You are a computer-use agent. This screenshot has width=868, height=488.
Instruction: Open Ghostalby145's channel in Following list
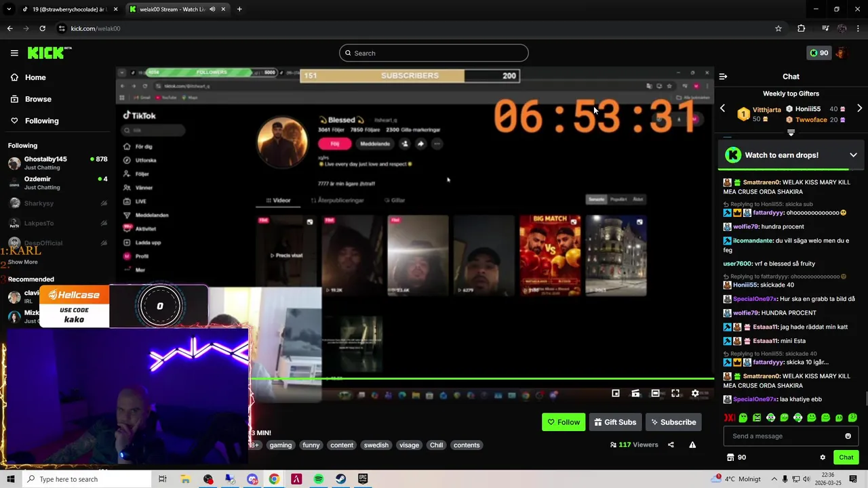(x=58, y=163)
